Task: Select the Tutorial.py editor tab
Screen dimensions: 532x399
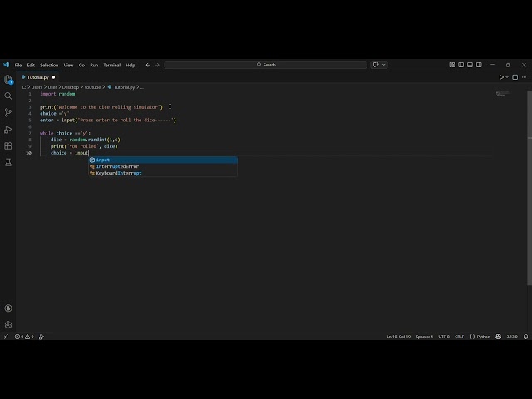Action: (38, 77)
